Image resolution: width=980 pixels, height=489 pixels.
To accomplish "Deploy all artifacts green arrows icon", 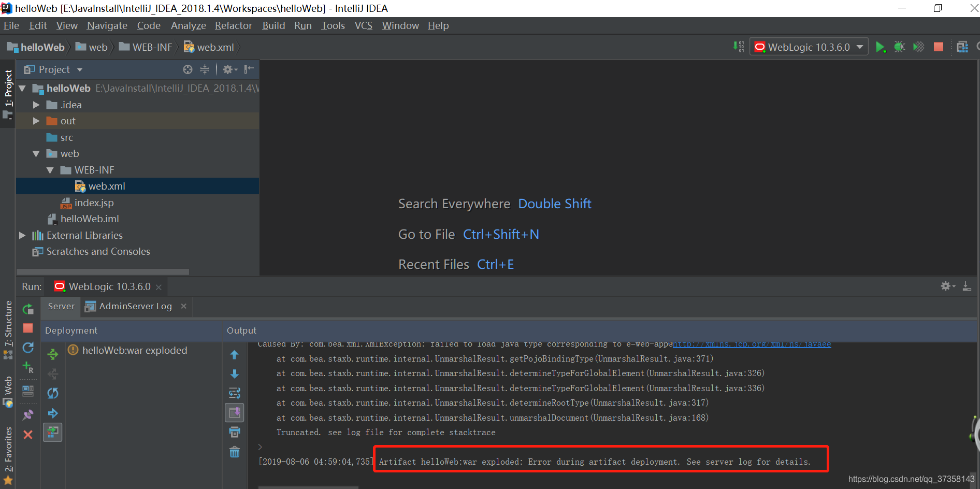I will 53,354.
